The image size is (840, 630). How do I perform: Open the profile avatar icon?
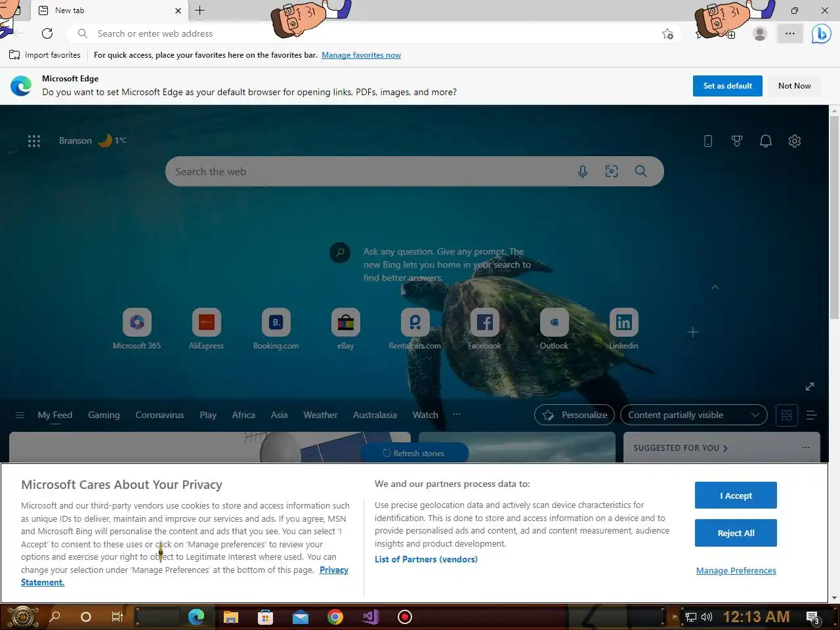tap(760, 33)
